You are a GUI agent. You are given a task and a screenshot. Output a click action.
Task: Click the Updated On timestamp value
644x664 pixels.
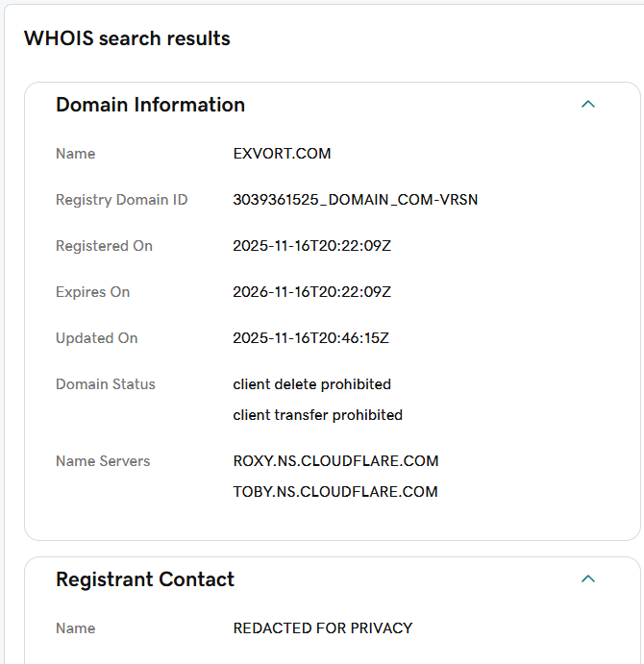tap(310, 338)
